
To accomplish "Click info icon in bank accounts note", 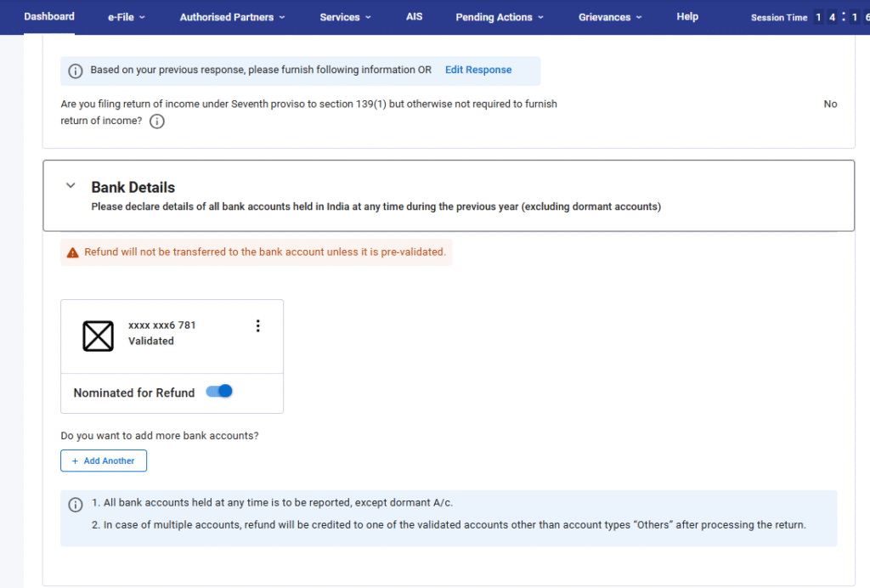I will pyautogui.click(x=76, y=505).
